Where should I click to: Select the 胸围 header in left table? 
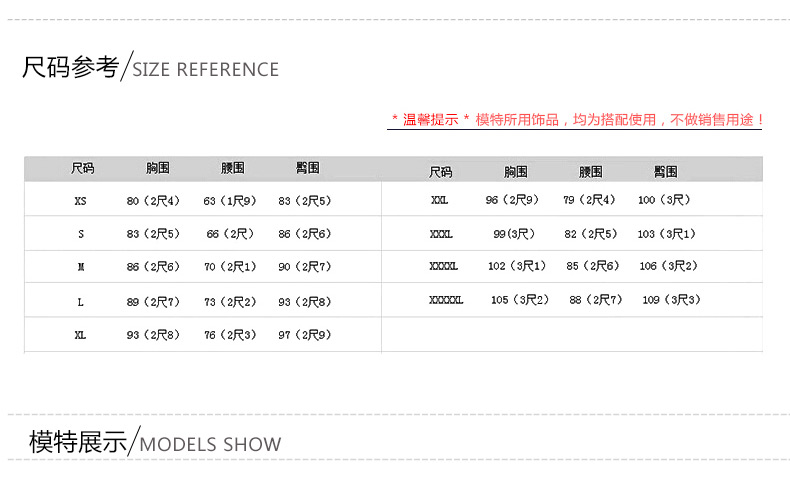(x=157, y=168)
